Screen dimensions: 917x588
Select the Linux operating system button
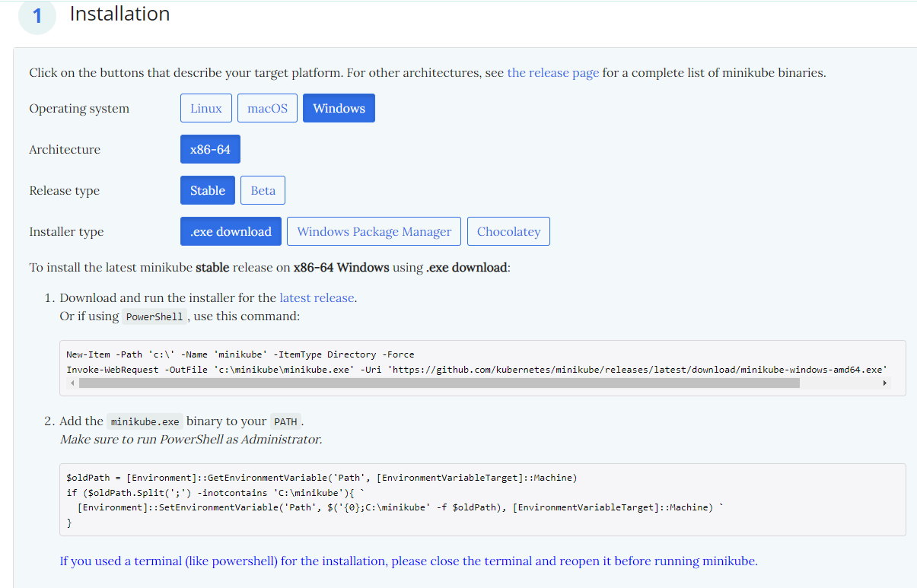[205, 108]
